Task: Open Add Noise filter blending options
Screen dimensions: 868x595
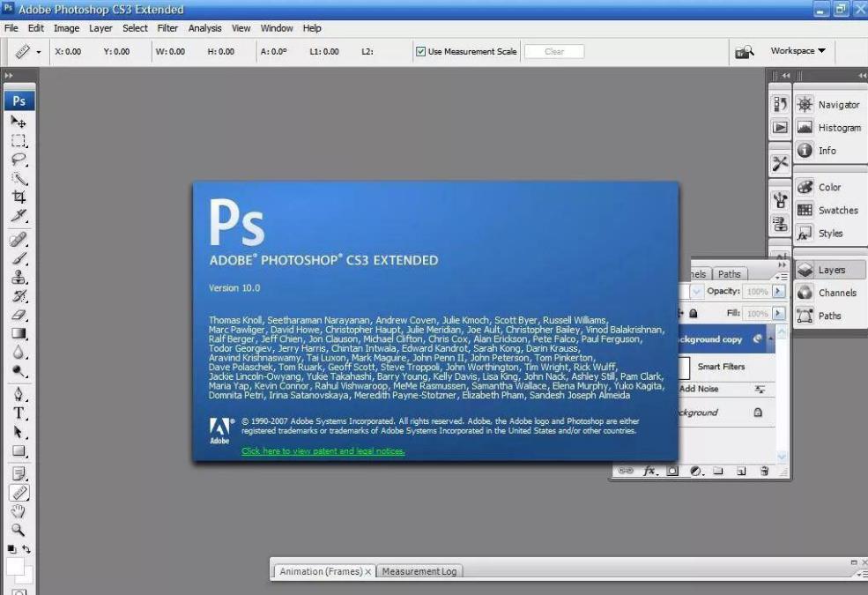Action: (x=760, y=390)
